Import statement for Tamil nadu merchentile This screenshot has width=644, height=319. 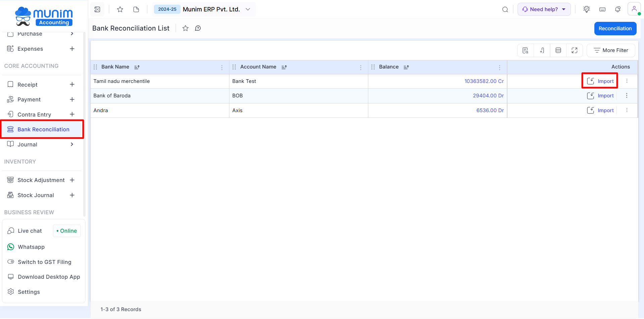[600, 81]
